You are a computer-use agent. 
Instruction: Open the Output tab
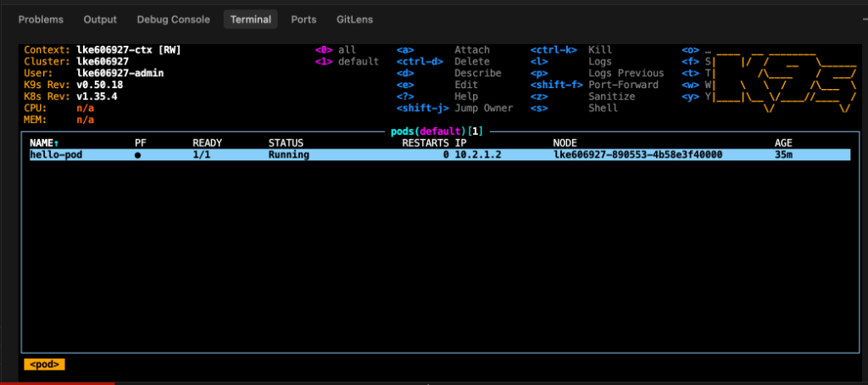pyautogui.click(x=100, y=20)
